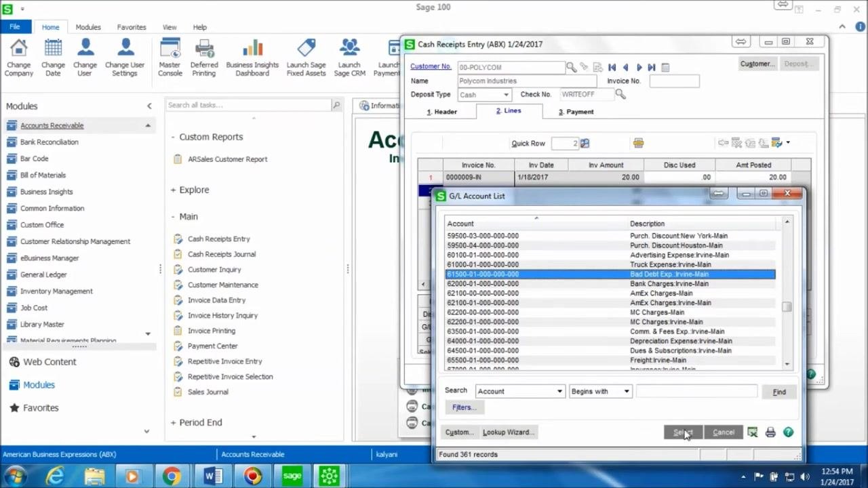The height and width of the screenshot is (488, 868).
Task: Open Cash Receipts Journal task
Action: (x=221, y=254)
